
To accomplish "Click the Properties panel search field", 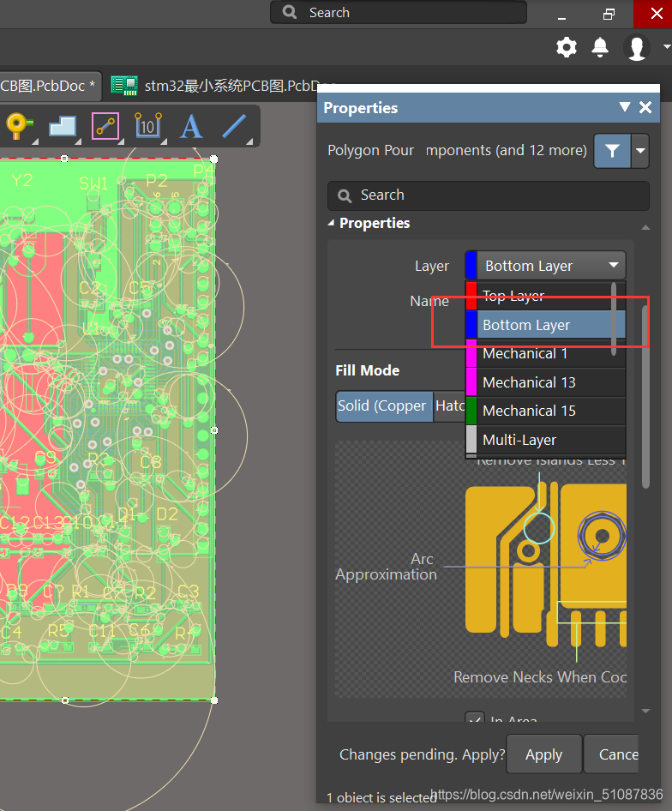I will (x=489, y=195).
